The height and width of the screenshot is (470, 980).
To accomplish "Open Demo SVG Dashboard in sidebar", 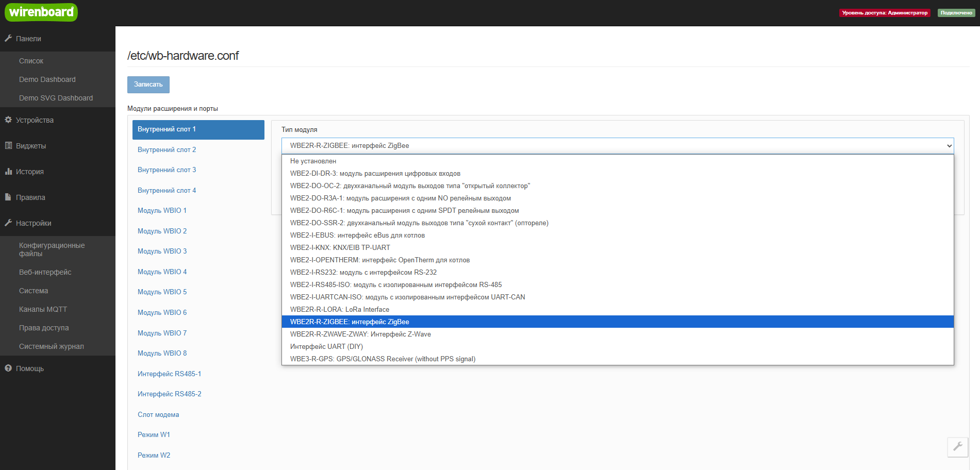I will point(58,98).
